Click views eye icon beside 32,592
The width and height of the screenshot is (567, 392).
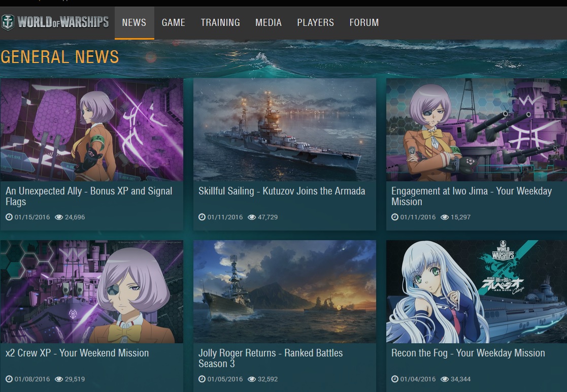tap(252, 379)
